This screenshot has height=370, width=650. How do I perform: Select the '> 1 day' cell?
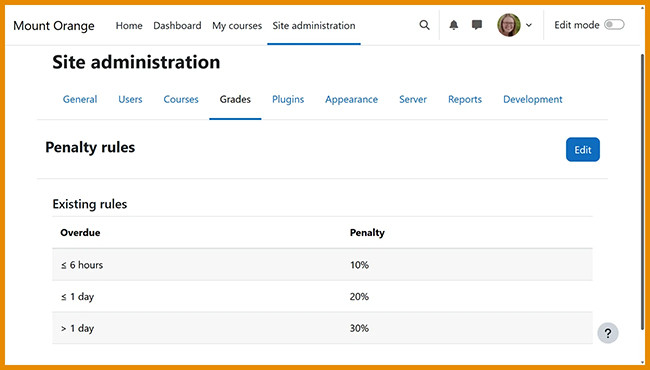(78, 328)
